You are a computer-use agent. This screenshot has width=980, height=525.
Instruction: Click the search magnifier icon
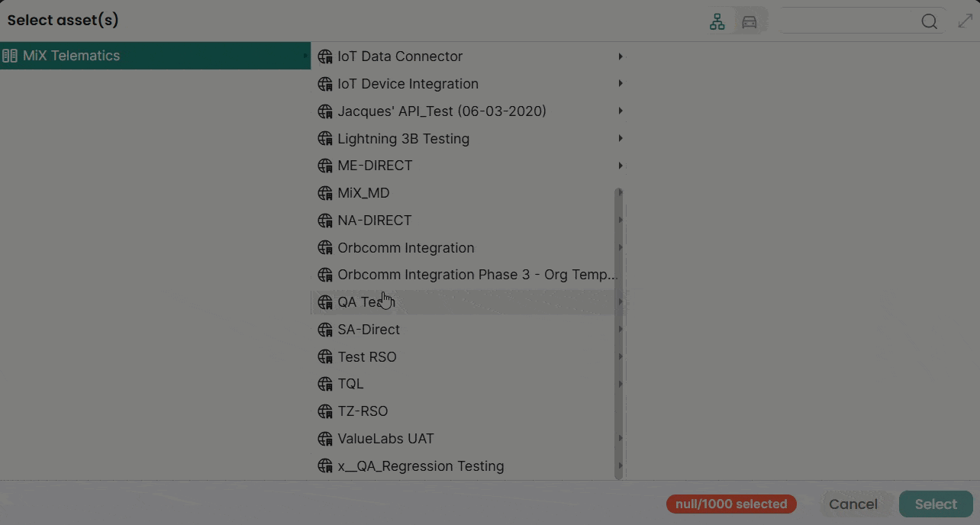929,22
